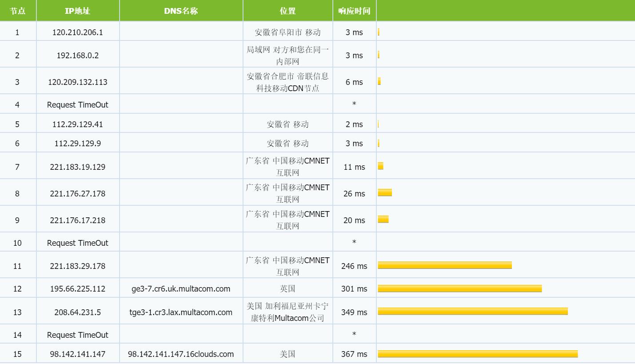
Task: Select IP address 221.176.27.178
Action: point(78,194)
